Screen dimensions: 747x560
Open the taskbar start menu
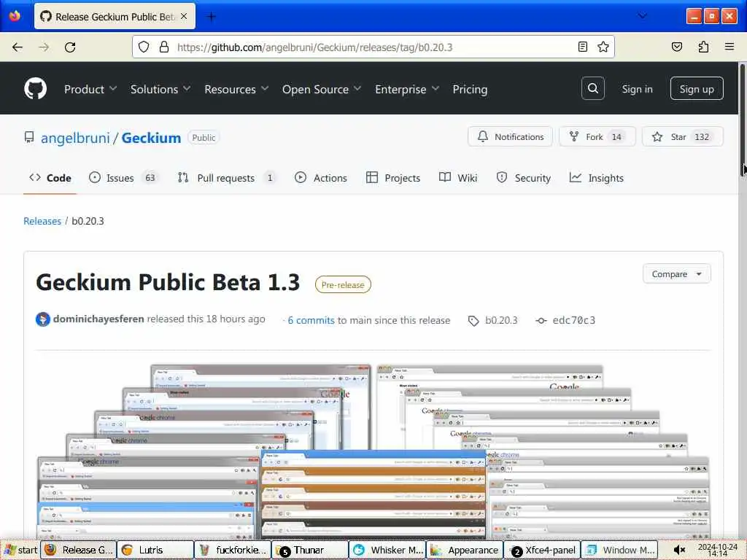click(x=20, y=550)
